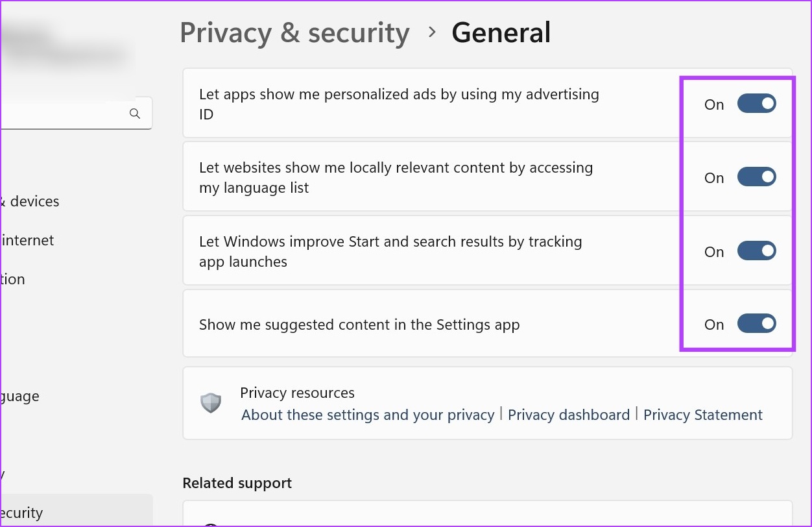
Task: Select Network & internet in sidebar
Action: click(x=27, y=240)
